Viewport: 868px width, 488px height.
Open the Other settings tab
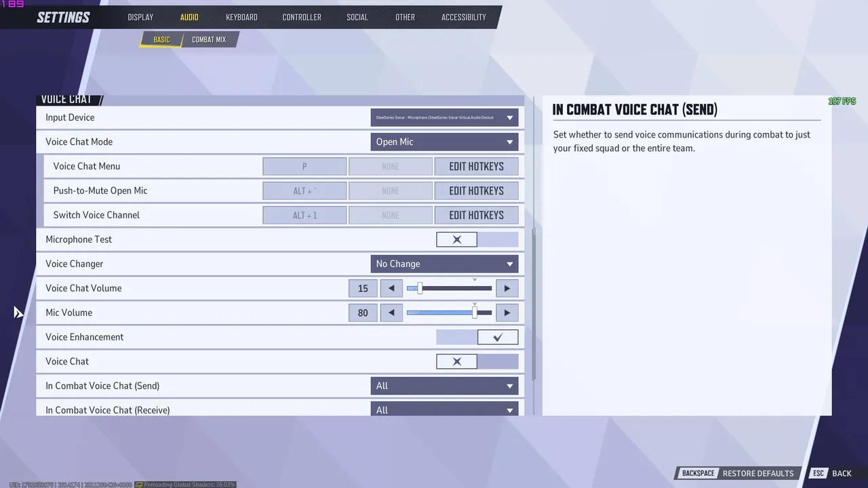pos(405,17)
